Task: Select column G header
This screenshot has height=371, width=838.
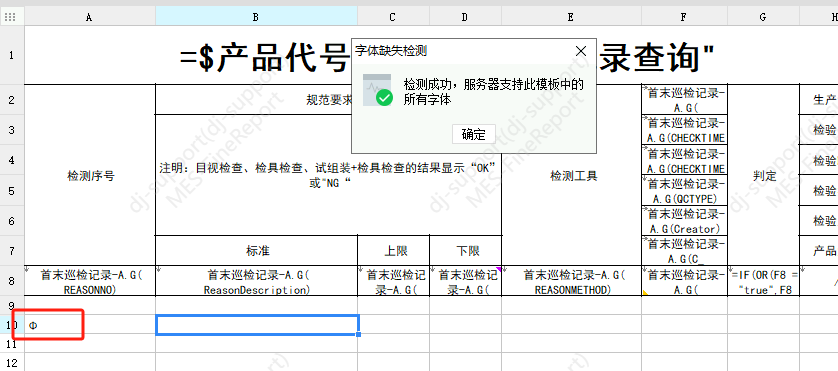Action: 763,17
